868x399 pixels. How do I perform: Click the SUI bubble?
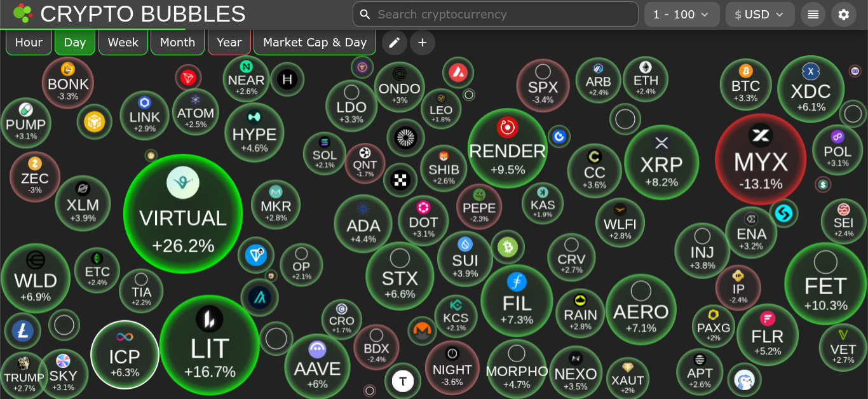(465, 259)
